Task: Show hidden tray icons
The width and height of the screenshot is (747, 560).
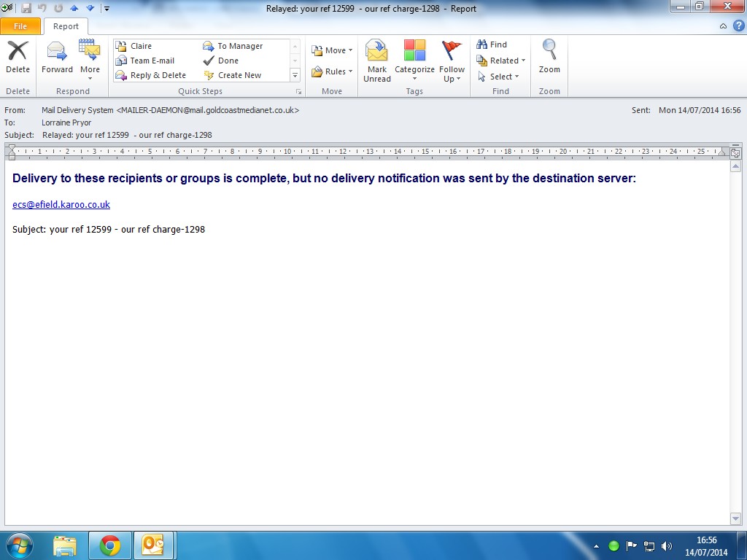Action: pos(596,546)
